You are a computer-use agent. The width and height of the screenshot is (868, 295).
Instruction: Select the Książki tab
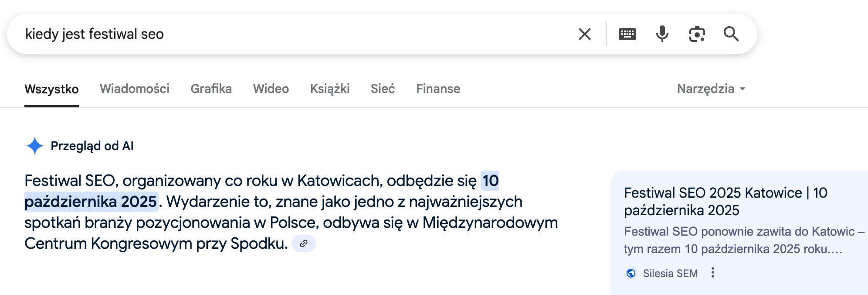click(x=330, y=89)
